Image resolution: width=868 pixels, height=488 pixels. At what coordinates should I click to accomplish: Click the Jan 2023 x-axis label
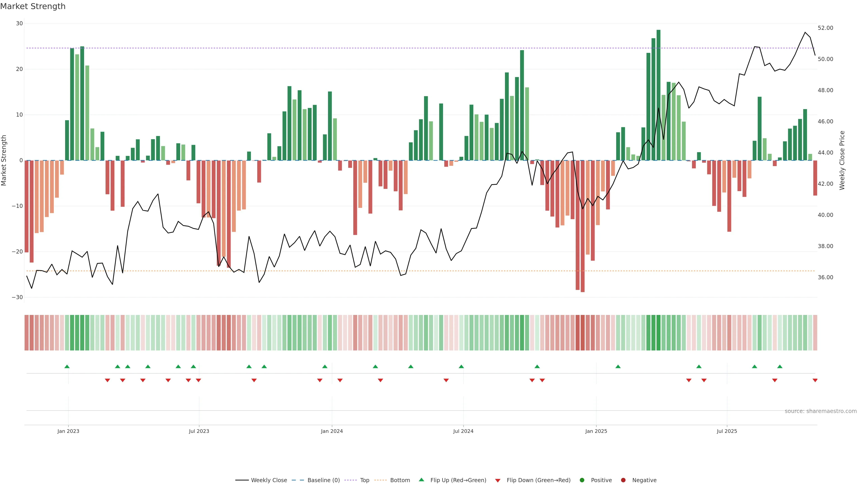click(x=68, y=431)
